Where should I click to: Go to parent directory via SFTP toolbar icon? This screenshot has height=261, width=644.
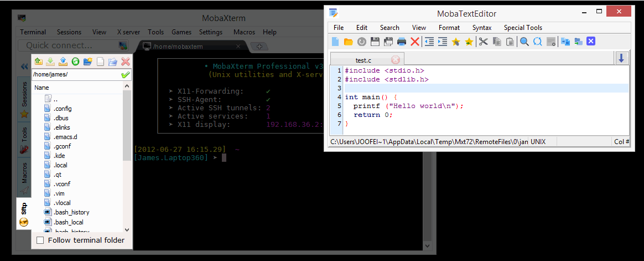(x=38, y=62)
